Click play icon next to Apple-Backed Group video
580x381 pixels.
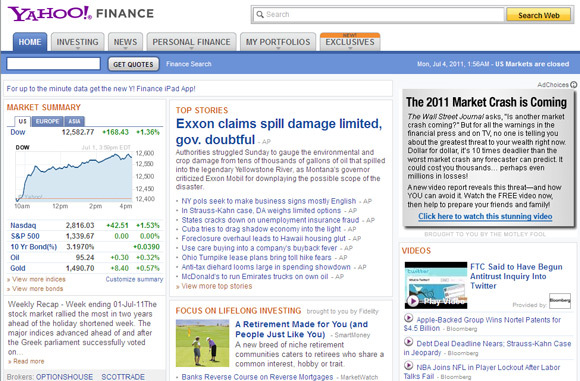pyautogui.click(x=408, y=318)
